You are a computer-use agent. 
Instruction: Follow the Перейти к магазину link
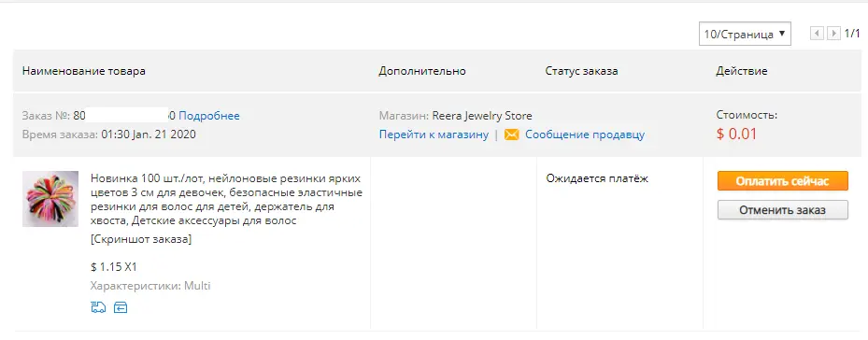tap(434, 135)
